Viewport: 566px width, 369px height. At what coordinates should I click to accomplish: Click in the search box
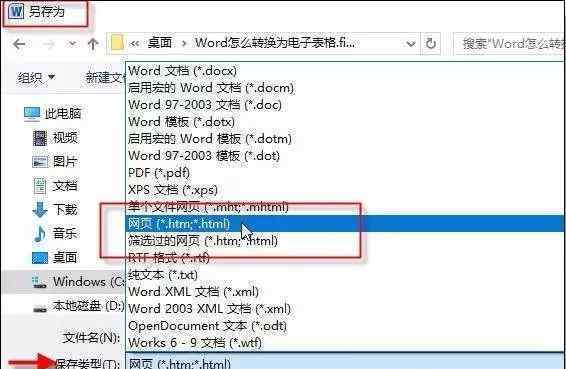[509, 44]
